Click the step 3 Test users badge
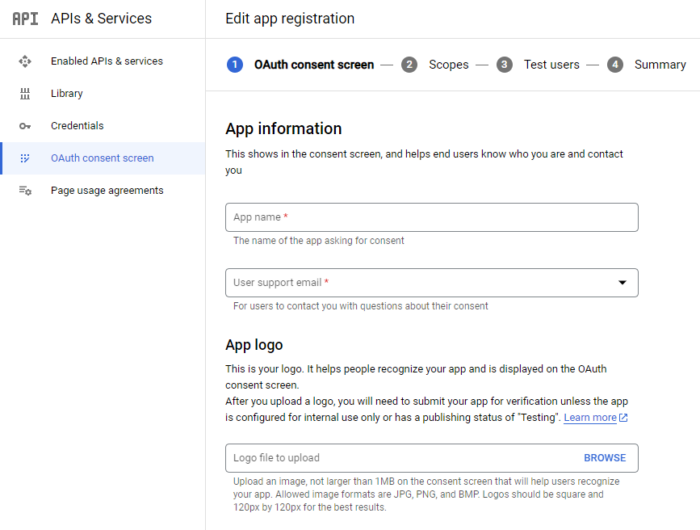The height and width of the screenshot is (530, 700). (504, 65)
